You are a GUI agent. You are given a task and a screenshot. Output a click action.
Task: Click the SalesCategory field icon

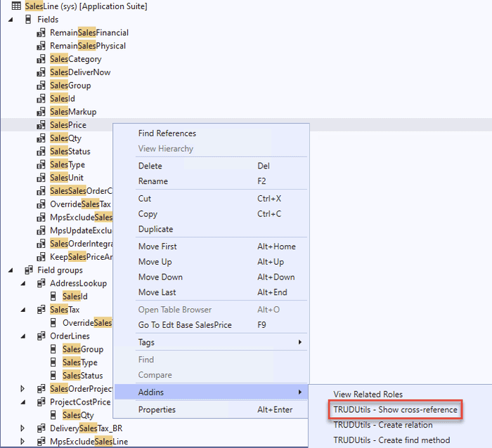click(41, 60)
